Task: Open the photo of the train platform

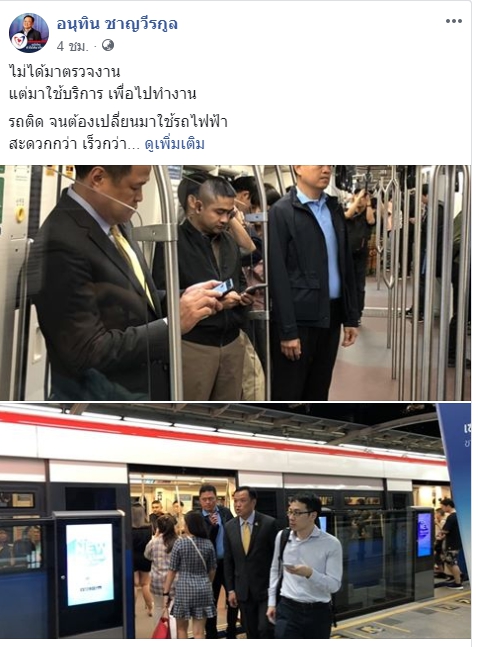Action: 235,521
